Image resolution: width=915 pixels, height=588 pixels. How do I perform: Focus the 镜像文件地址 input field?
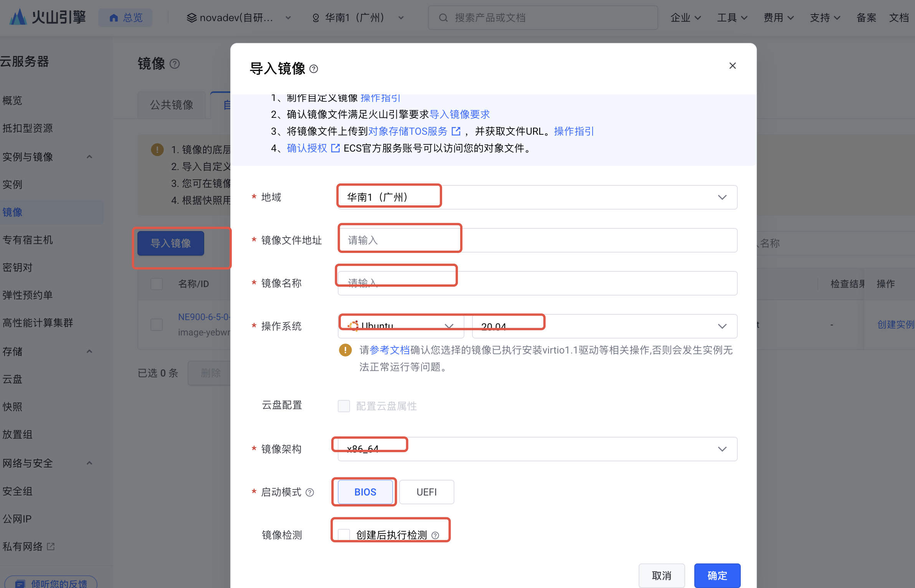pos(537,240)
